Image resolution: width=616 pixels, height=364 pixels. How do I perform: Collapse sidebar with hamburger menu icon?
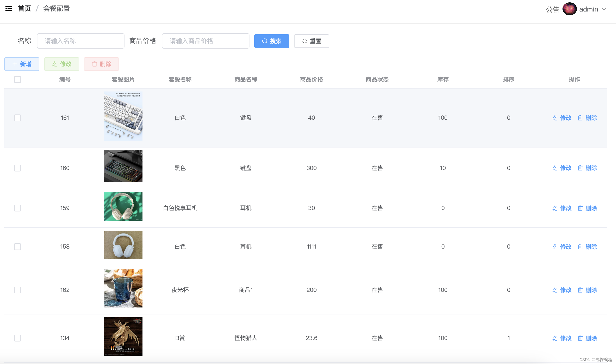coord(9,9)
